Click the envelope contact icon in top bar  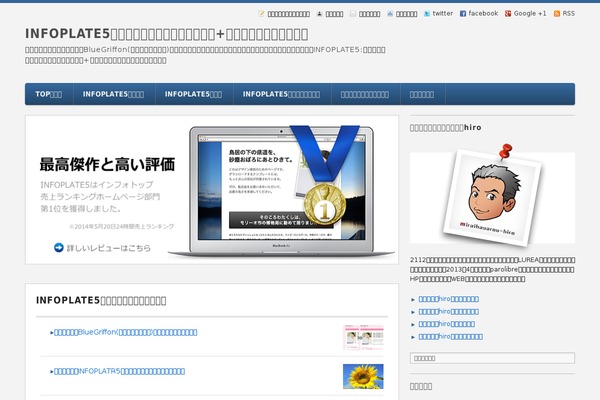(x=353, y=14)
